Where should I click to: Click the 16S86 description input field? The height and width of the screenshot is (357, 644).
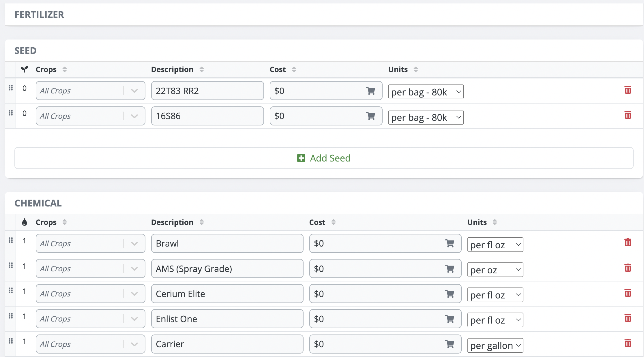coord(207,116)
